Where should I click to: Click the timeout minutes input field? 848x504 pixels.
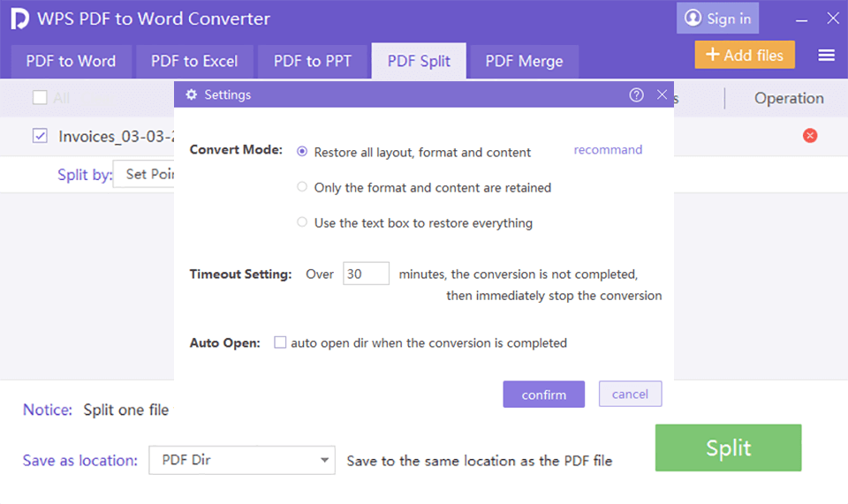click(x=366, y=274)
